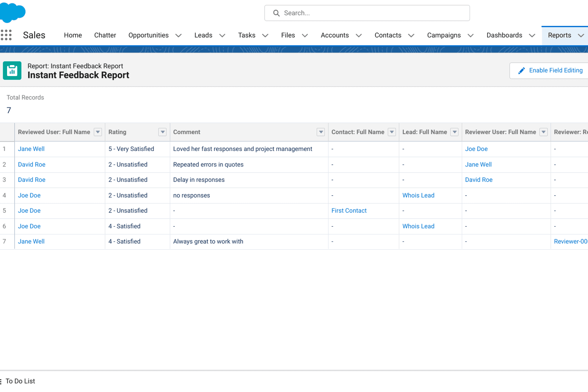Select 'Delay in responses' comment cell
The image size is (588, 392).
click(249, 180)
